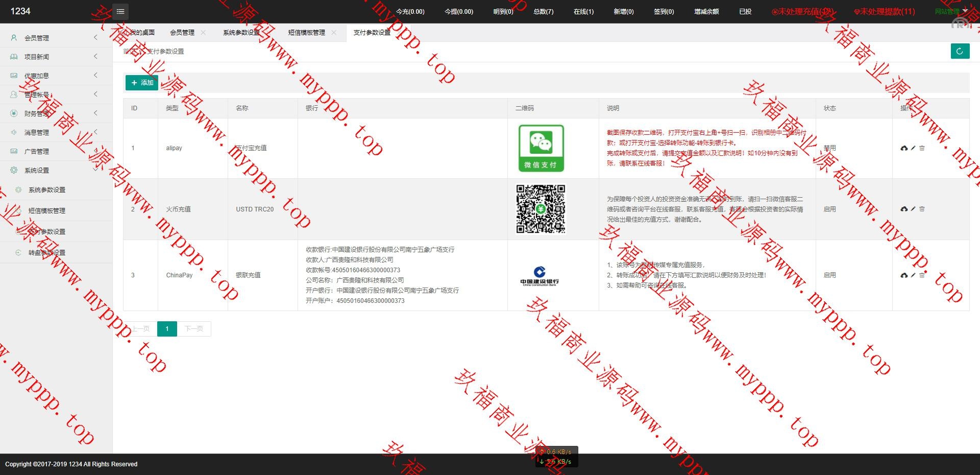Click the 添加 add button
The image size is (980, 475).
click(x=142, y=83)
